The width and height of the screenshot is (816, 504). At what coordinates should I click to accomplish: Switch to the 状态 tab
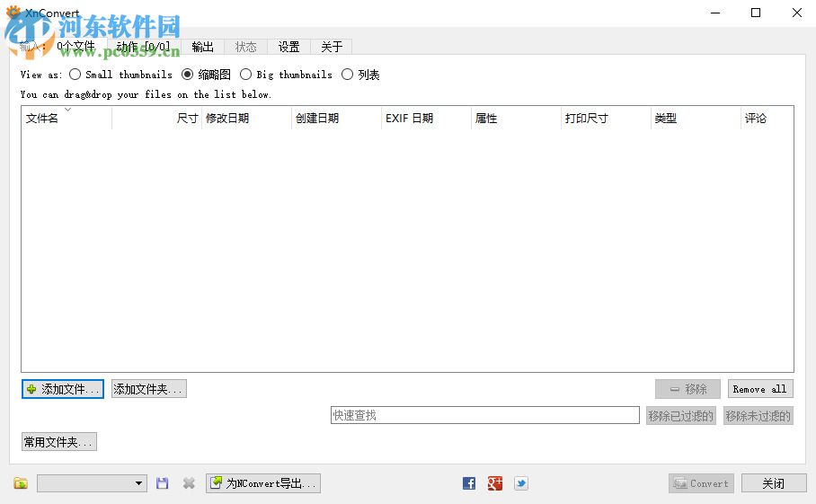pyautogui.click(x=245, y=47)
